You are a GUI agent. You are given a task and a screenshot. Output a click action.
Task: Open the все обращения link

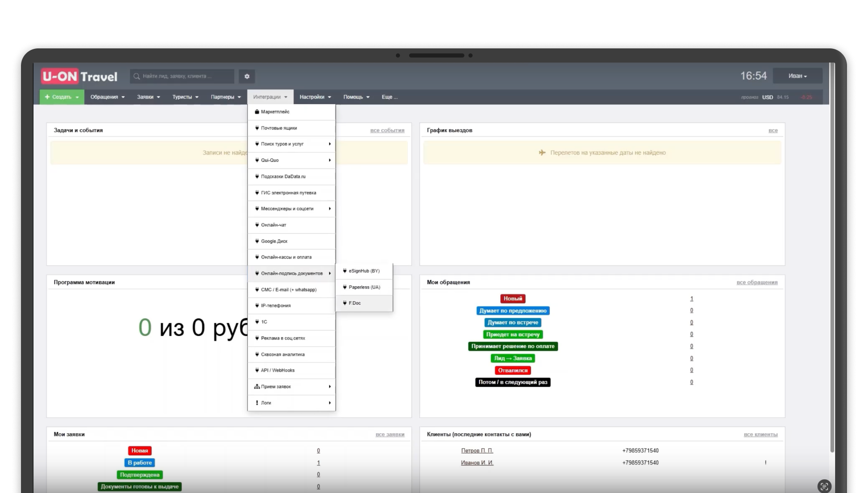(757, 282)
